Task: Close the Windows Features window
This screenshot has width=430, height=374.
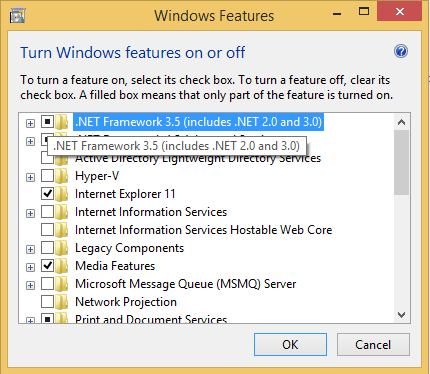Action: [400, 12]
